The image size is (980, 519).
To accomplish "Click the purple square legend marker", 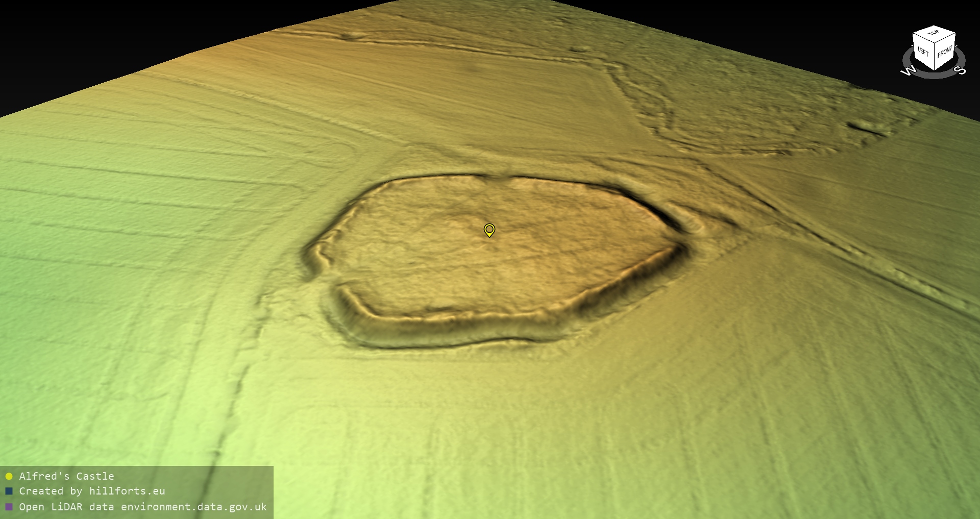I will coord(9,507).
